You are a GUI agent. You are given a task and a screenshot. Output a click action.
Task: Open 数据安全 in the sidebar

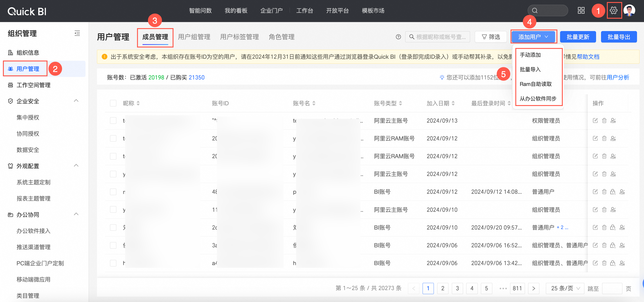[x=28, y=150]
